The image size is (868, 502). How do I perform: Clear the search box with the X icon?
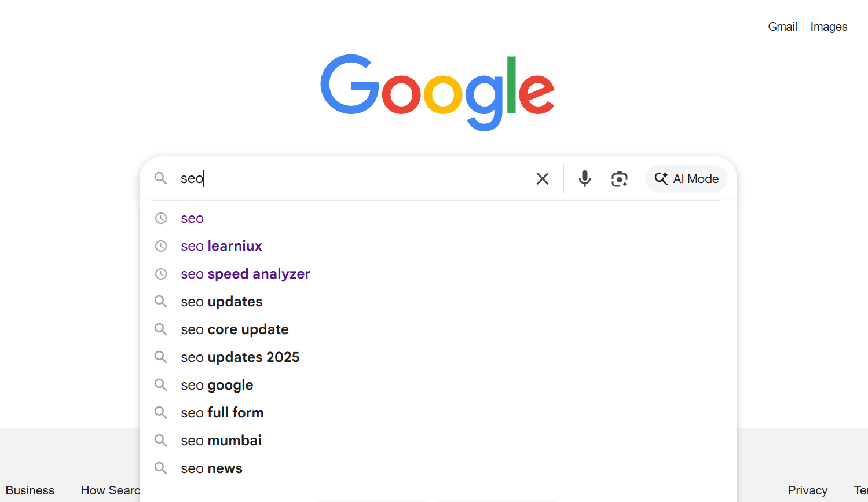[x=542, y=179]
